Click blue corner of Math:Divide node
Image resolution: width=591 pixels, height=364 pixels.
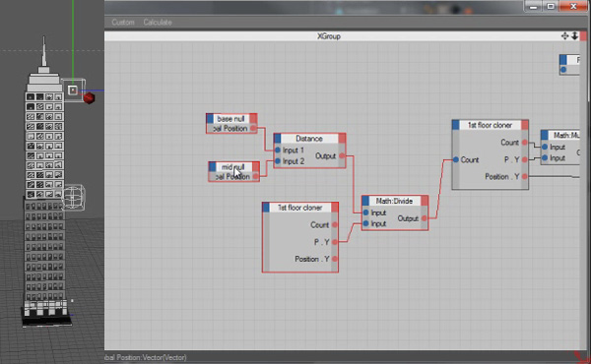click(x=365, y=201)
